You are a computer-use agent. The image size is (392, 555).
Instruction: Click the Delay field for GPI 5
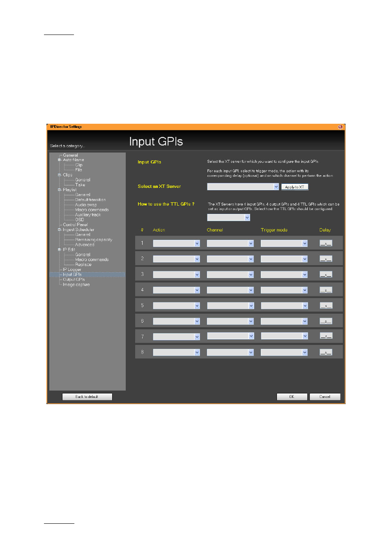(326, 306)
